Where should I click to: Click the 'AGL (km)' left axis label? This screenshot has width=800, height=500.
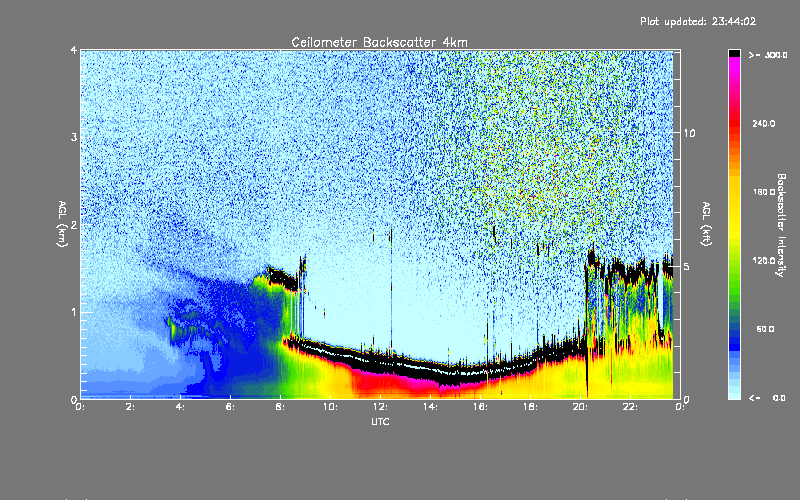pyautogui.click(x=63, y=224)
